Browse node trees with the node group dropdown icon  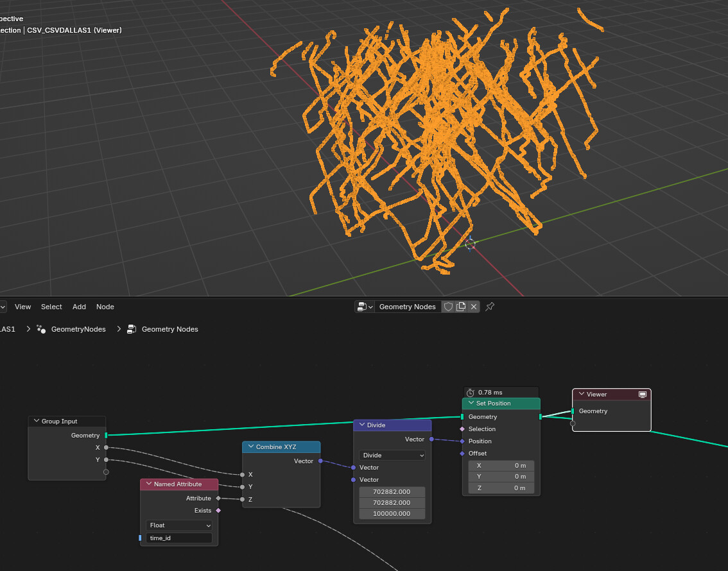[x=365, y=307]
